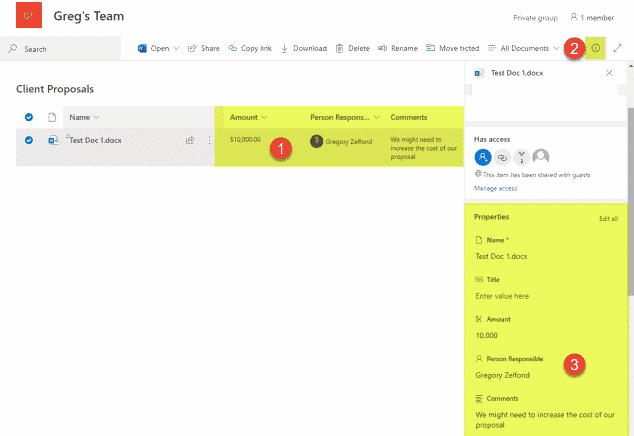The height and width of the screenshot is (436, 634).
Task: Click the Title field 'Enter value here'
Action: [x=502, y=296]
